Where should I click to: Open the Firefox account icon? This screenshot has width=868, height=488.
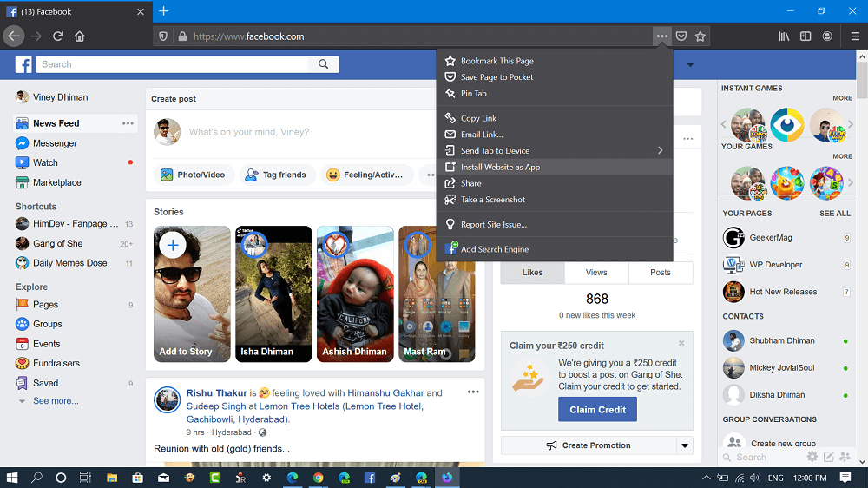click(x=827, y=36)
